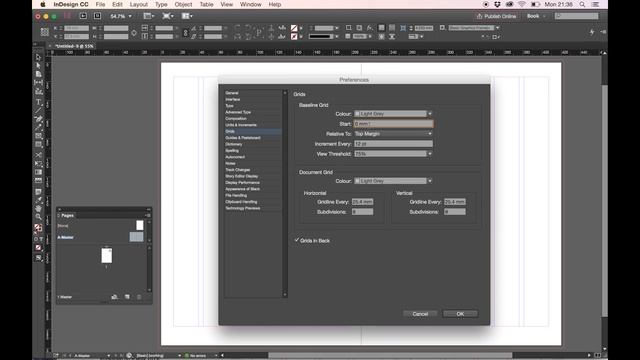Select the Pen tool
640x360 pixels.
point(38,119)
